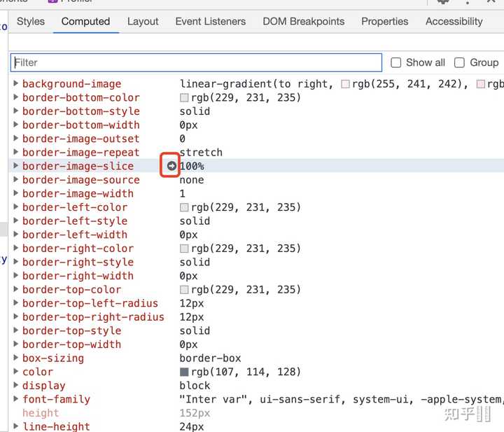The width and height of the screenshot is (504, 432).
Task: Expand the border-top-width property
Action: 15,344
